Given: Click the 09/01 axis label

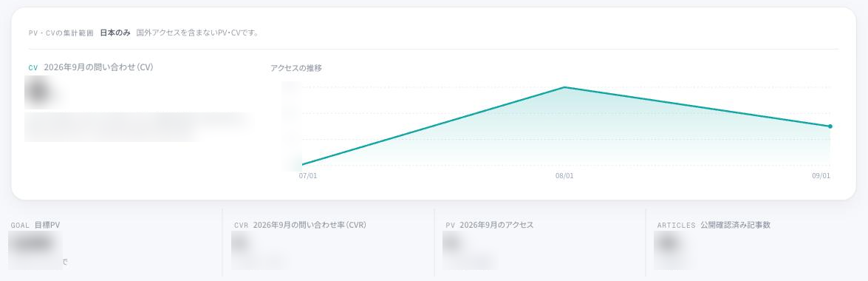Looking at the screenshot, I should pos(821,176).
